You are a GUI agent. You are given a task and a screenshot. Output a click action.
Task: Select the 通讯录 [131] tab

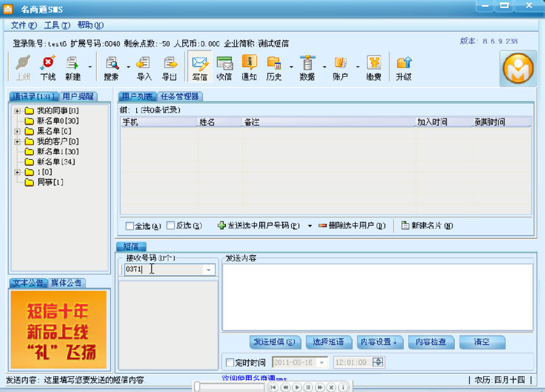34,97
